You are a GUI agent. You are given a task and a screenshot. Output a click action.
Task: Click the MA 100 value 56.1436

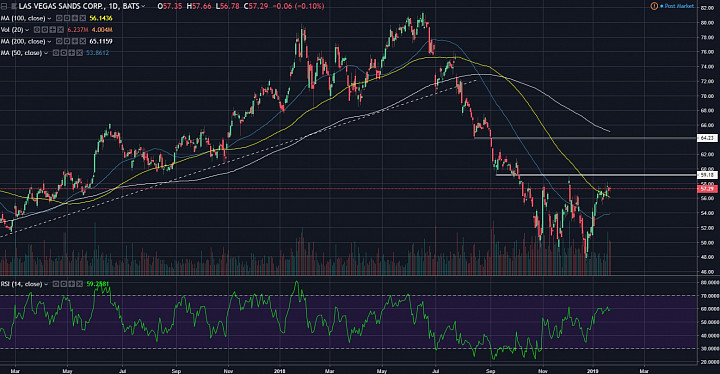click(101, 18)
